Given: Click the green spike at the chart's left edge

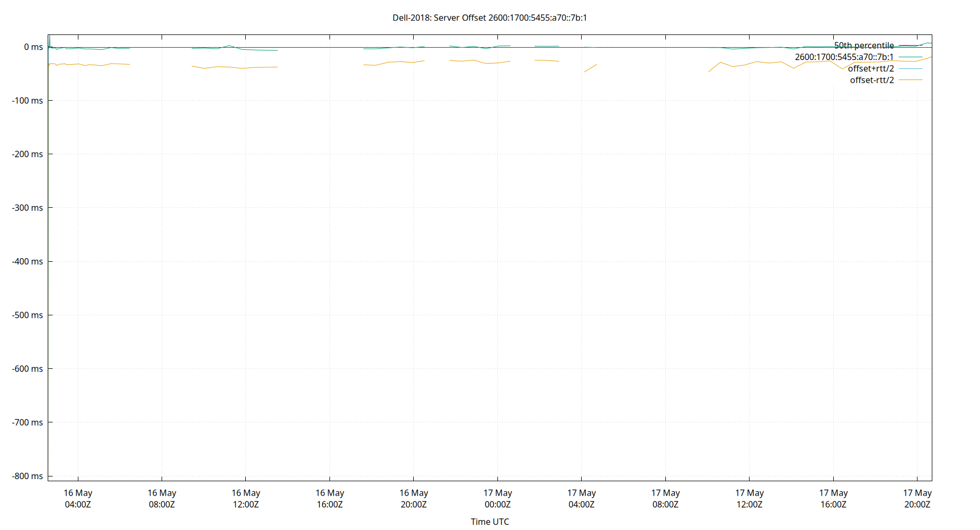Looking at the screenshot, I should point(49,38).
